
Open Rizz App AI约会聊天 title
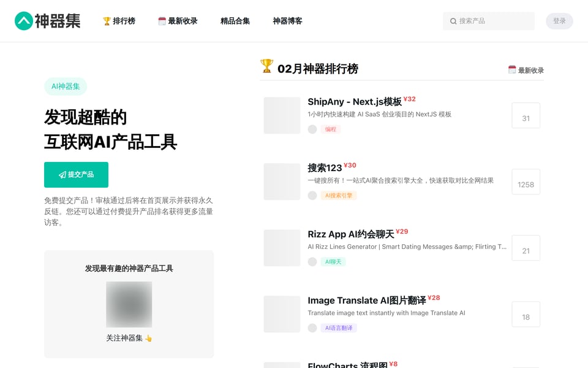coord(351,234)
